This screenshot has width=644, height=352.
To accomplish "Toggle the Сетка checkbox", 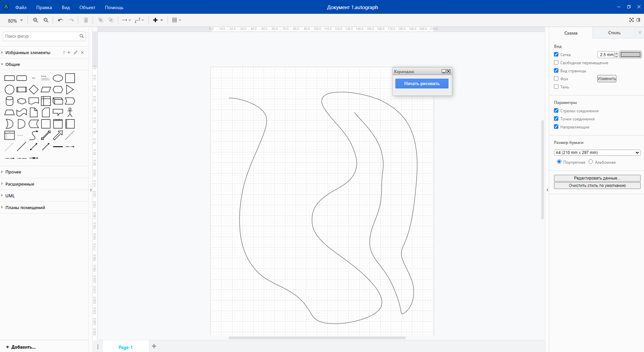I will pyautogui.click(x=556, y=54).
